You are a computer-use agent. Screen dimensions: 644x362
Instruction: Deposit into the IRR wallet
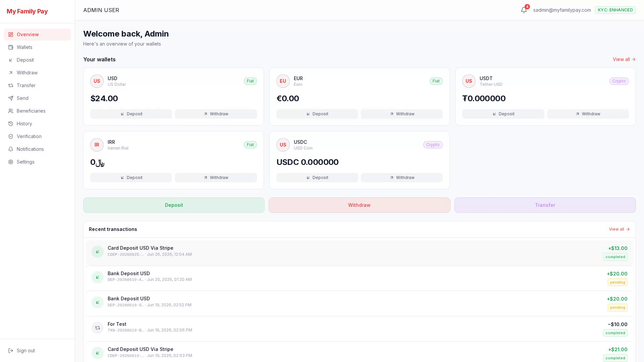coord(131,178)
